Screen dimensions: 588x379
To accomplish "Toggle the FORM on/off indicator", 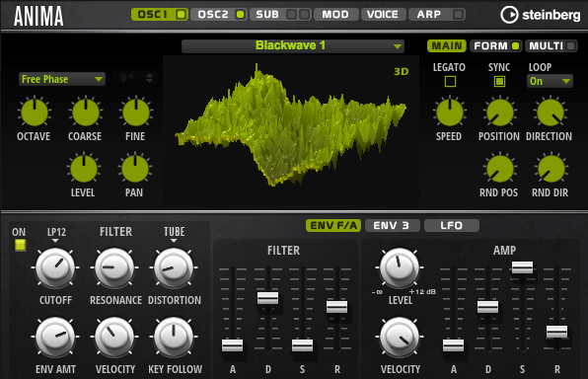I will [516, 45].
